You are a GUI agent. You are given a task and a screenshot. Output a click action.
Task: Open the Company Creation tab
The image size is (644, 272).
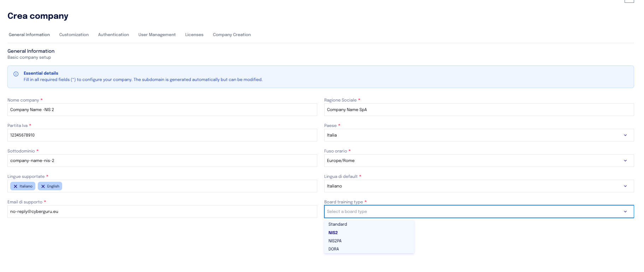[x=232, y=35]
